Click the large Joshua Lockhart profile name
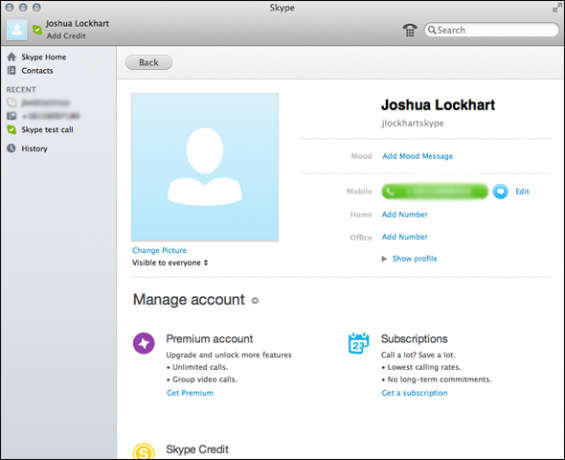Viewport: 565px width, 460px height. (x=438, y=105)
